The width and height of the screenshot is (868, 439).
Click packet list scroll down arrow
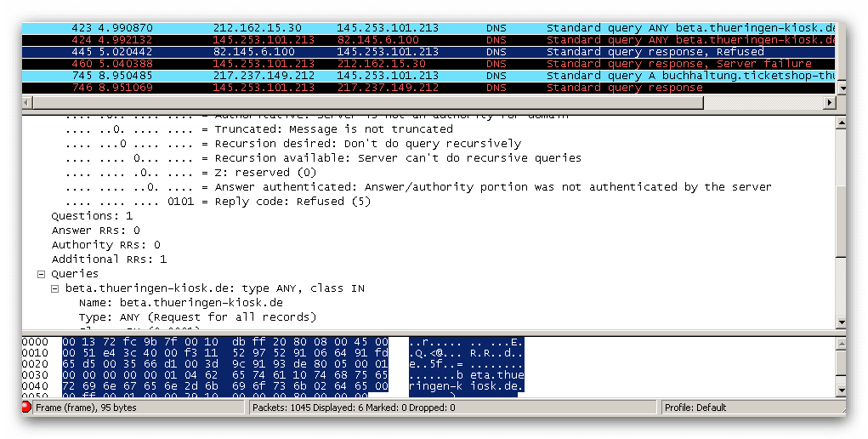tap(841, 88)
